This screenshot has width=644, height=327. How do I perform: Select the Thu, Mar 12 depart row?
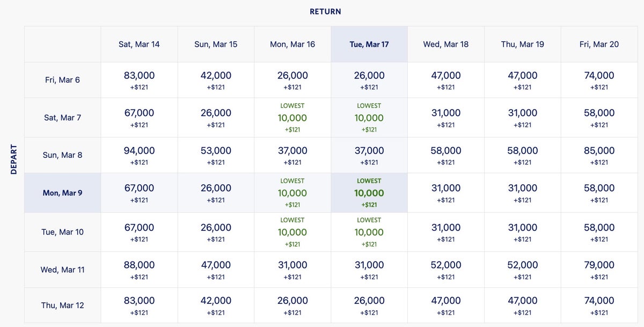(62, 305)
